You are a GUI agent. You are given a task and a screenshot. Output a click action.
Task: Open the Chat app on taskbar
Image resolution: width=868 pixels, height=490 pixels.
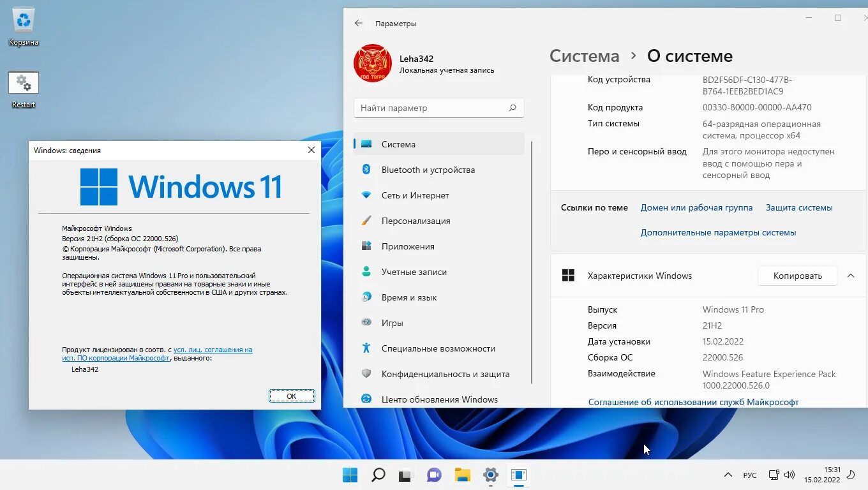(x=434, y=475)
